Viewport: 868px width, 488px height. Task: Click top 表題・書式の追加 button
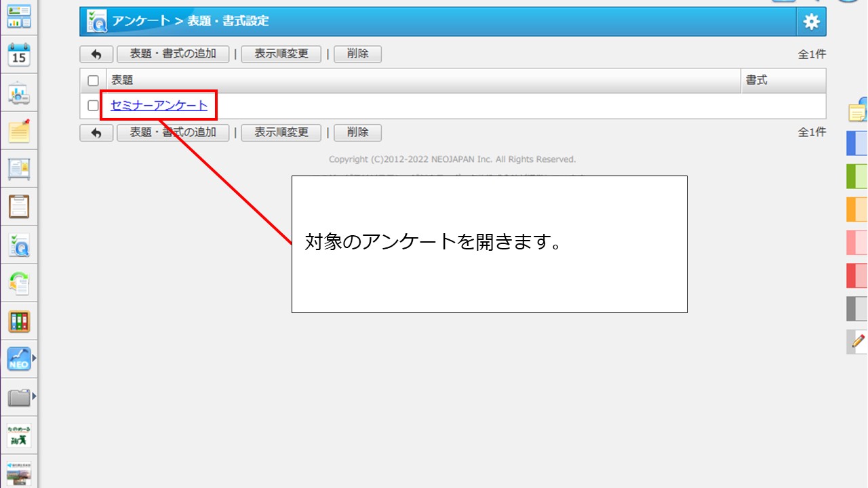pyautogui.click(x=173, y=54)
